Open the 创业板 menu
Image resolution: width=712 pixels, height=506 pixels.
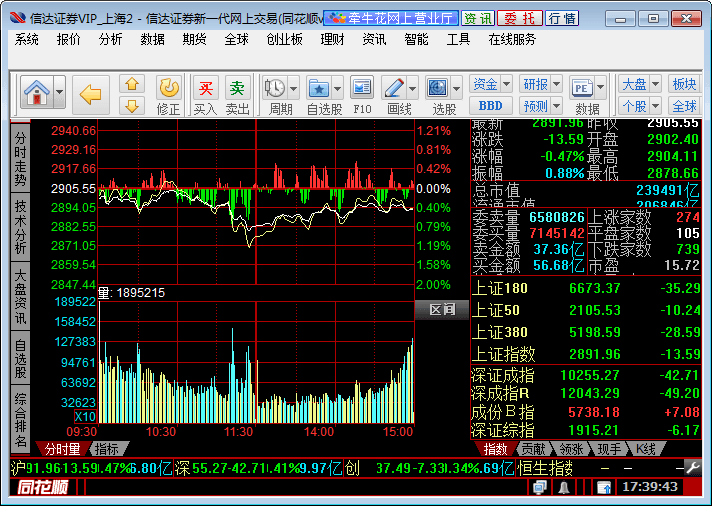(x=284, y=40)
